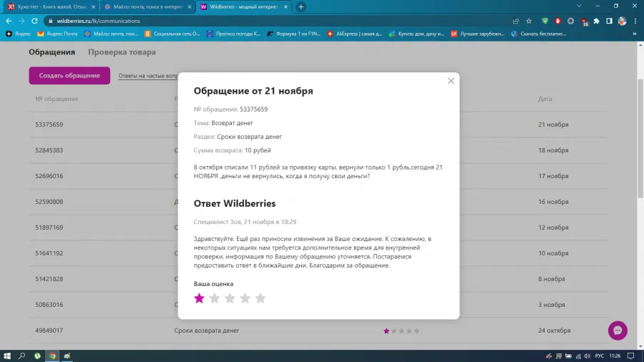This screenshot has width=644, height=362.
Task: Open a new browser tab
Action: coord(301,6)
